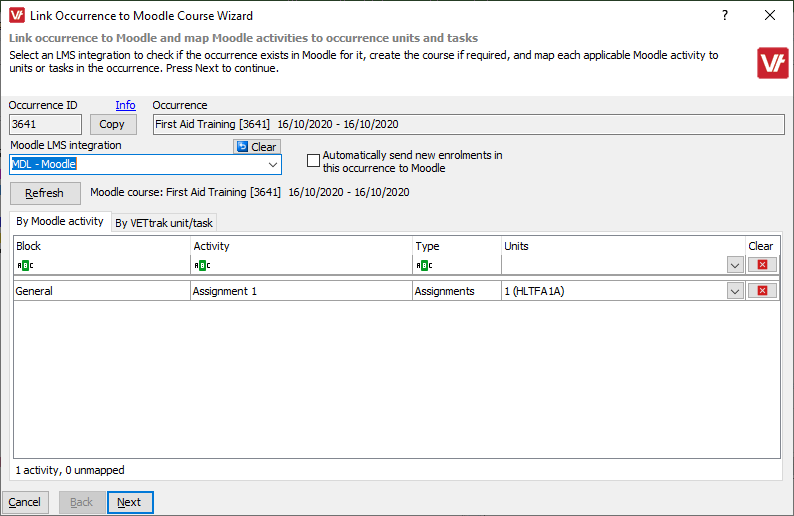Select the 'Assignments' type cell
Screen dimensions: 794x516
pyautogui.click(x=457, y=291)
